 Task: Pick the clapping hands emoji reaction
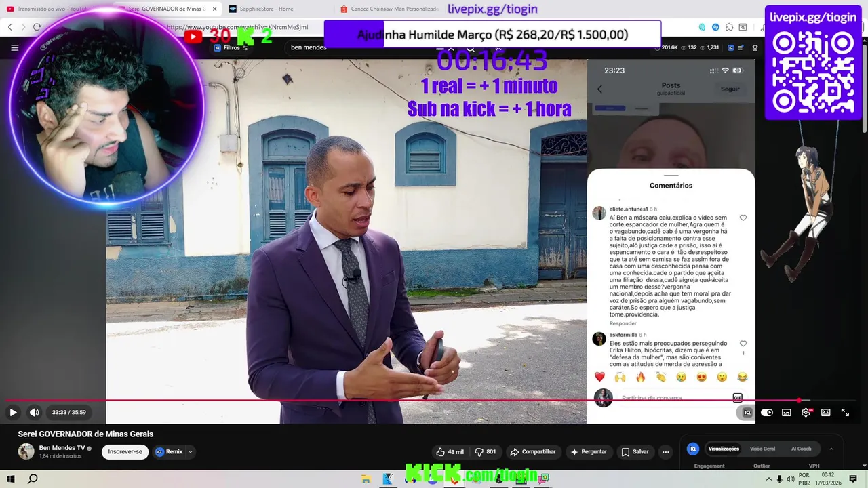tap(661, 377)
